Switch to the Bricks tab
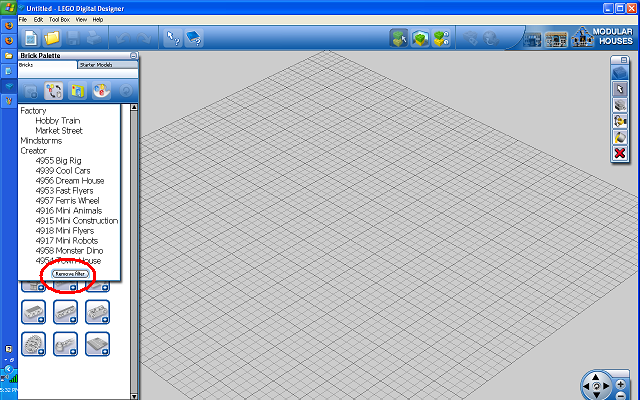Screen dimensions: 640x400 click(x=47, y=65)
